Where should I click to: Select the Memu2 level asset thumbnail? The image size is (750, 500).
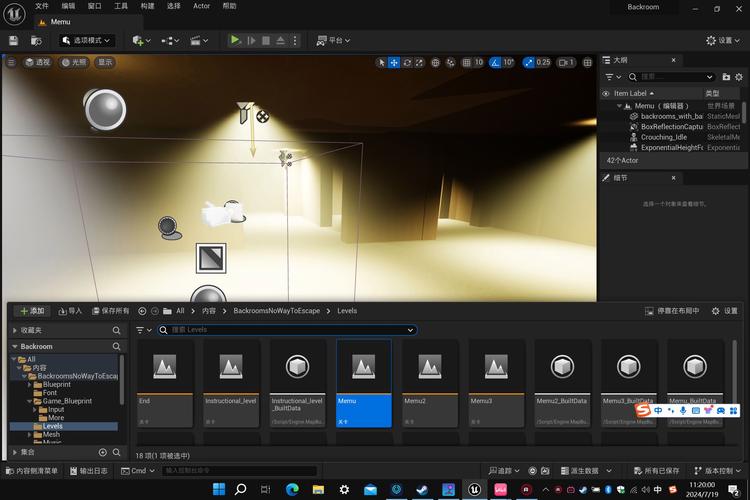tap(430, 383)
